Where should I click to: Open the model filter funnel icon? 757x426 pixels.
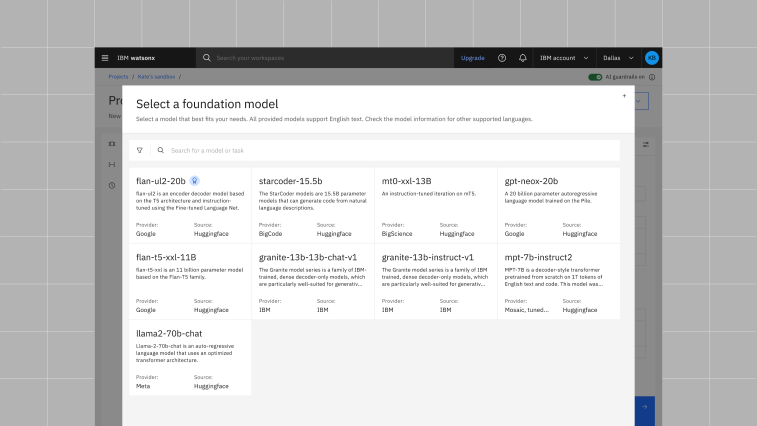click(140, 150)
